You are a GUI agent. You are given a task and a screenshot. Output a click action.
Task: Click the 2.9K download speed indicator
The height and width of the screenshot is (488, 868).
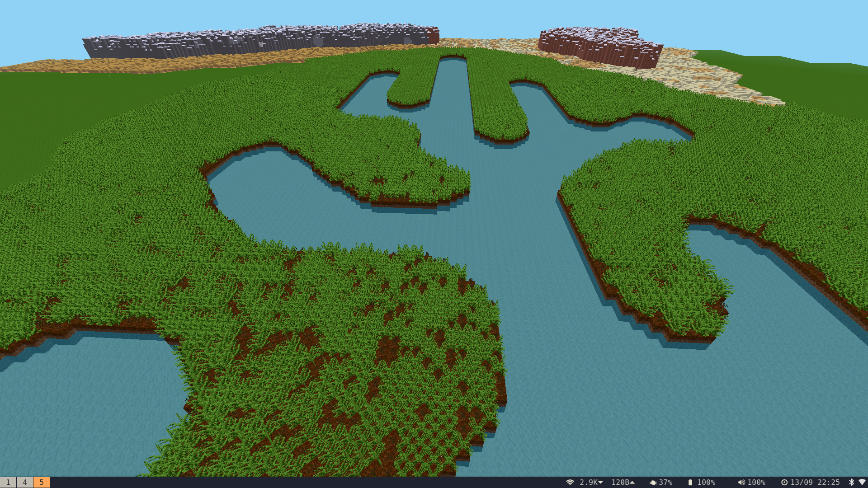click(591, 482)
